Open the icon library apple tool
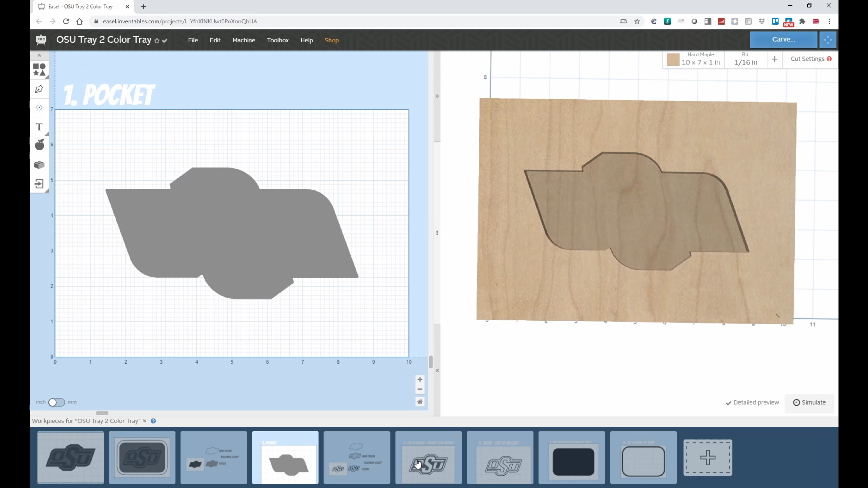 pyautogui.click(x=39, y=145)
